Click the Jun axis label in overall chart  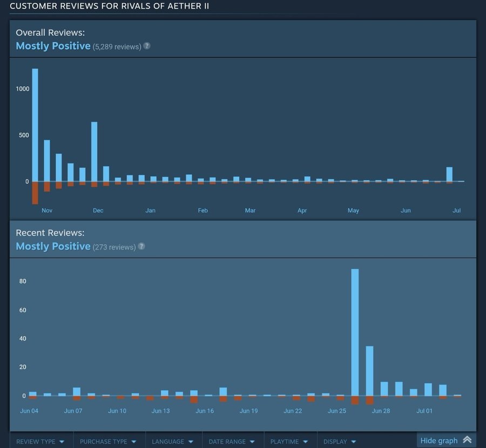406,211
